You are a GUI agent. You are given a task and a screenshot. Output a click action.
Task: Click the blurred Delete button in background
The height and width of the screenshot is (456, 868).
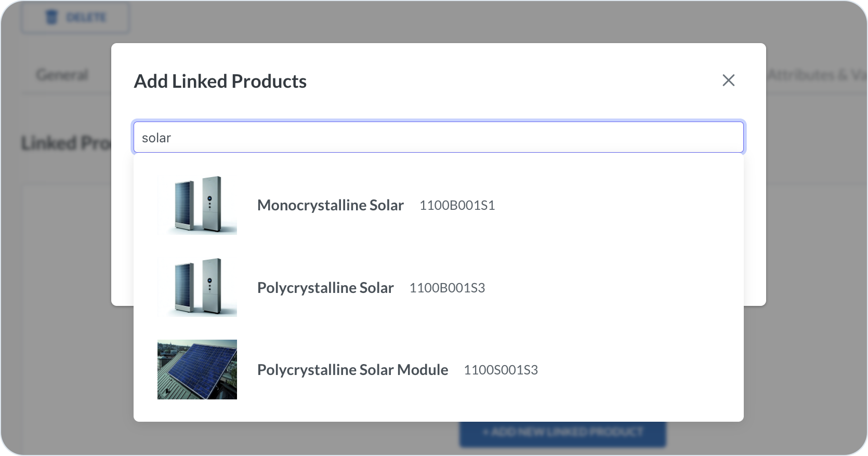pos(75,18)
